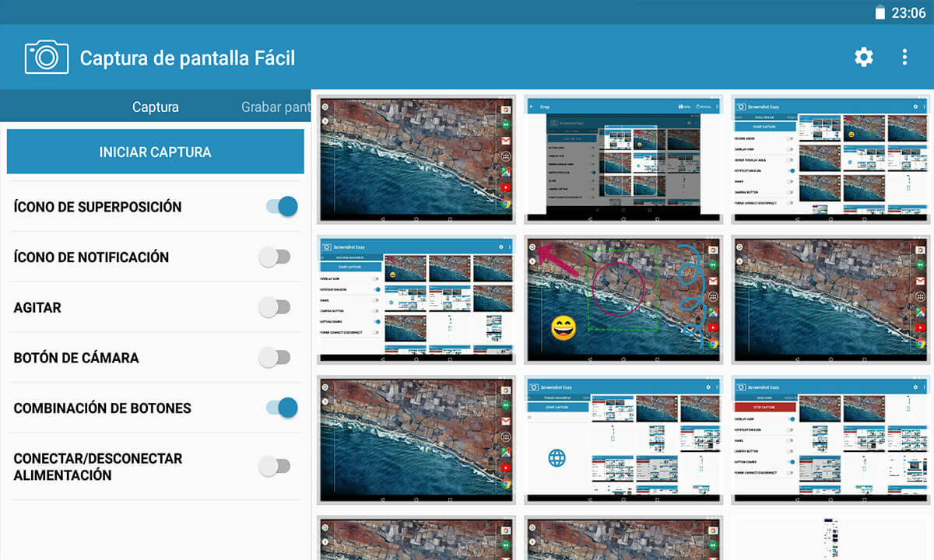Enable the Botón de cámara switch

point(275,358)
